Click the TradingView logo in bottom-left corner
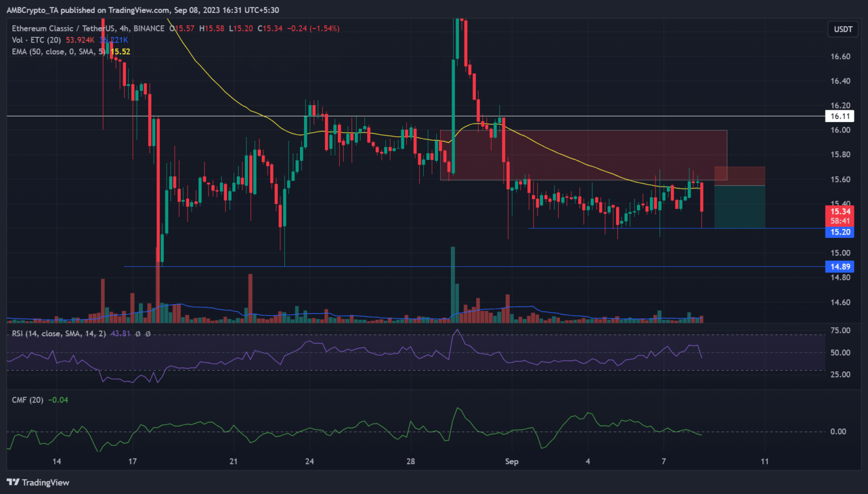Viewport: 868px width, 494px height. pyautogui.click(x=38, y=482)
